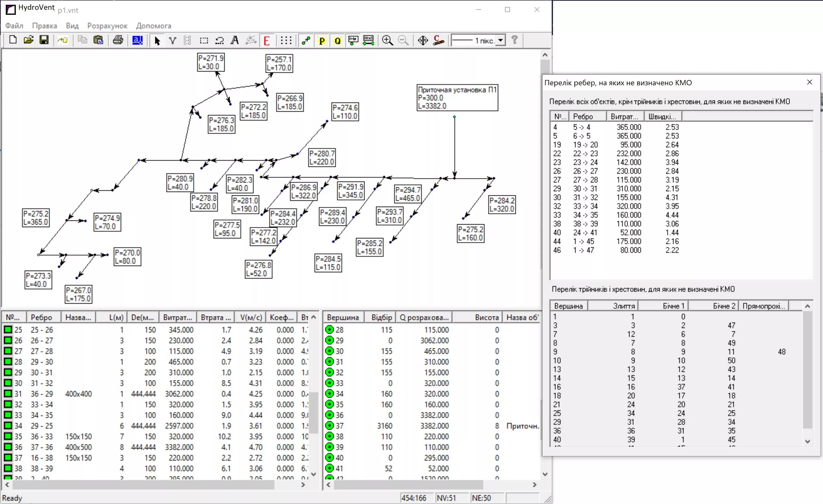Viewport: 823px width, 504px height.
Task: Click the New file icon
Action: 13,40
